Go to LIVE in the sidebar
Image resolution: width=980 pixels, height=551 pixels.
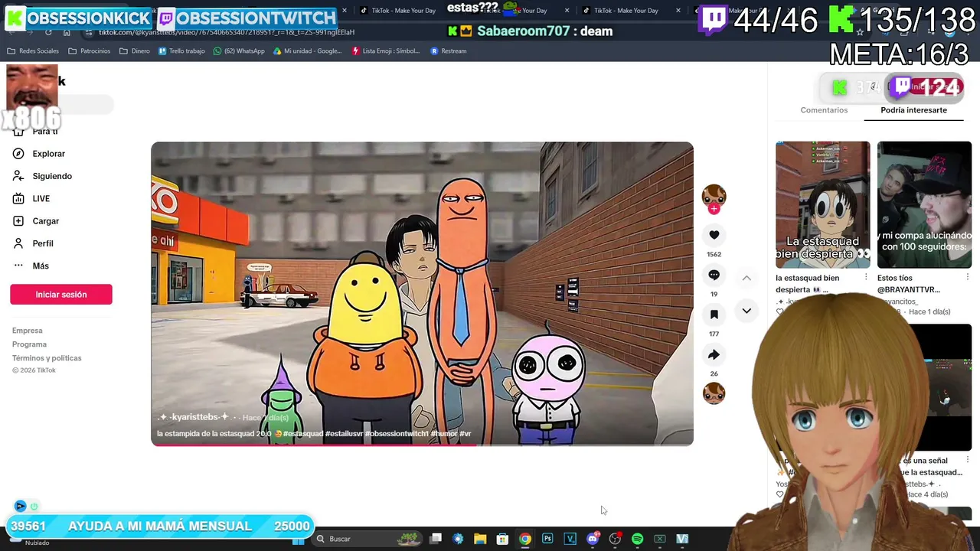(41, 199)
